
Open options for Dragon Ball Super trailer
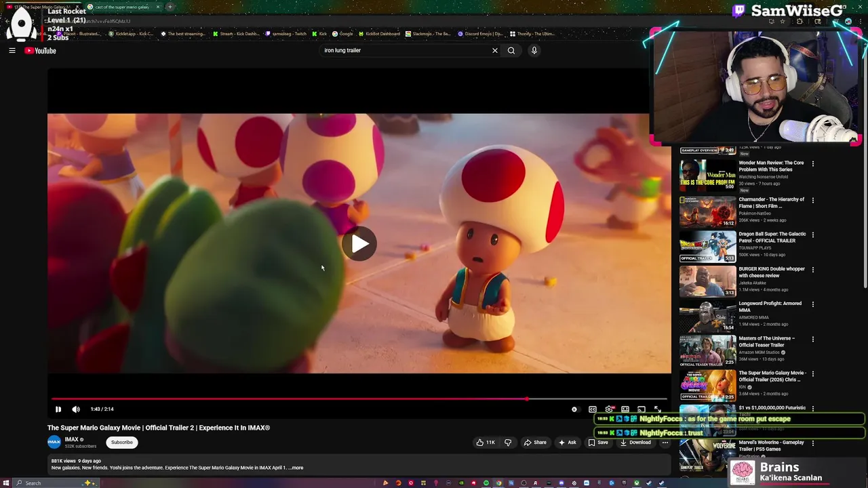pyautogui.click(x=813, y=235)
